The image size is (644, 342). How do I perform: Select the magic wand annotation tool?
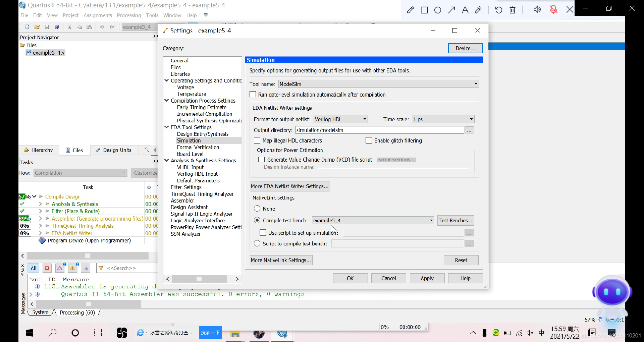coord(479,10)
